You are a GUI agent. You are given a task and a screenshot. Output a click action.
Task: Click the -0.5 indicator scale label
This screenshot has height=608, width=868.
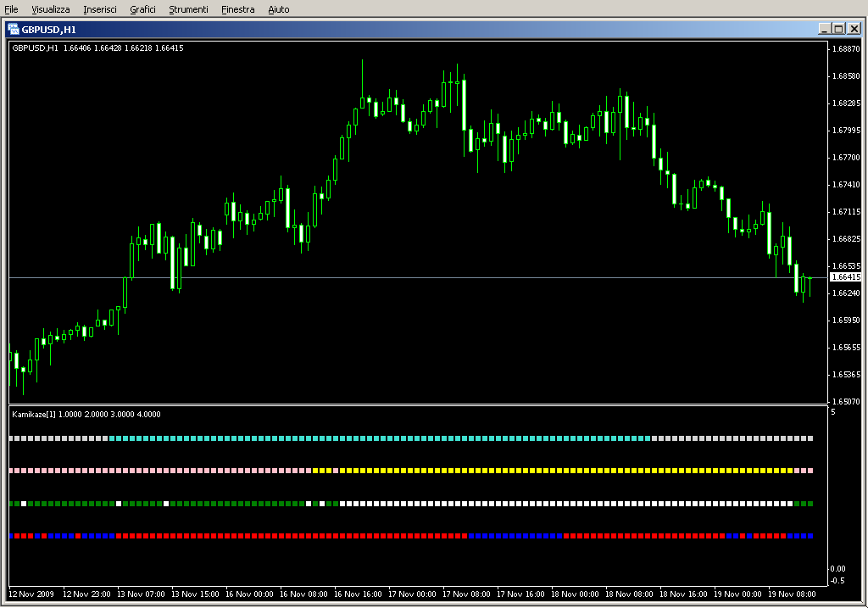tap(837, 580)
